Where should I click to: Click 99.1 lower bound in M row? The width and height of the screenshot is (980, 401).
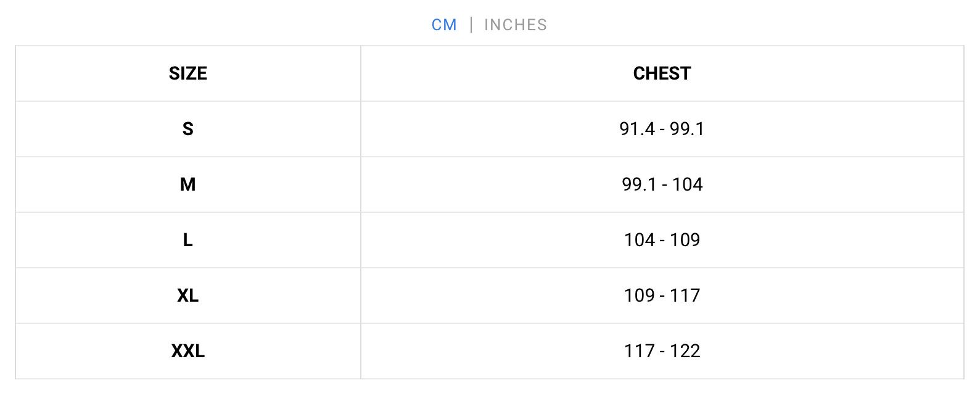[x=639, y=184]
